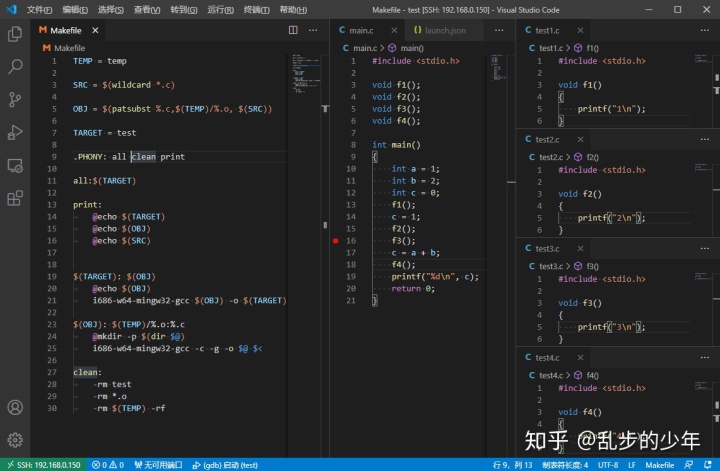Image resolution: width=720 pixels, height=471 pixels.
Task: Click 无可用端口 ports status item
Action: tap(158, 465)
